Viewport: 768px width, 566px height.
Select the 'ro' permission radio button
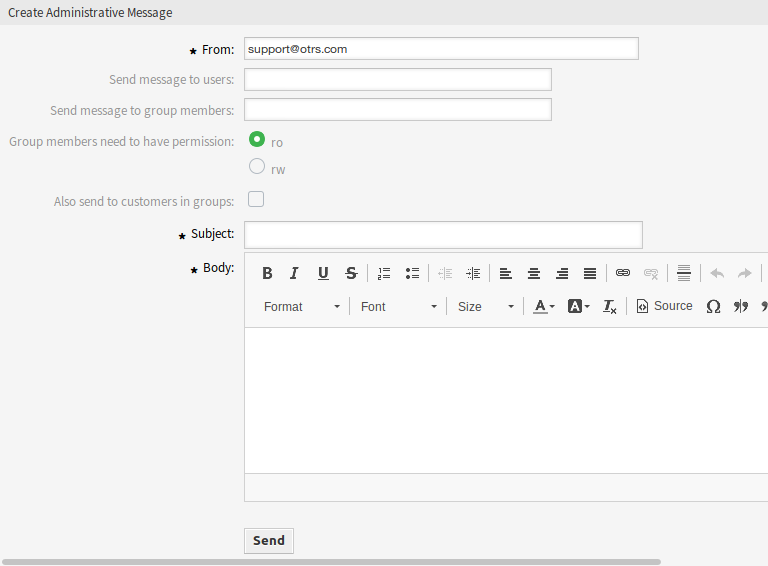click(x=257, y=140)
